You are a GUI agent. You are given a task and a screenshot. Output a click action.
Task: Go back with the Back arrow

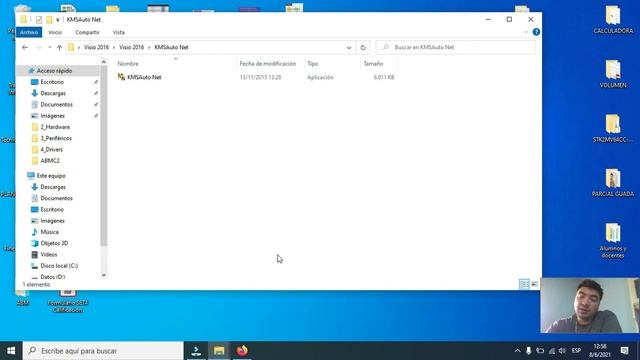pos(25,47)
